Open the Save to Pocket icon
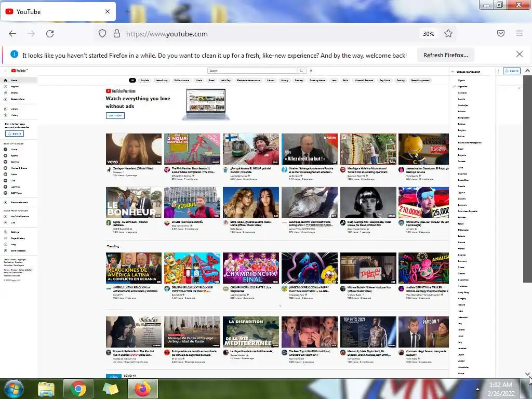 tap(500, 33)
